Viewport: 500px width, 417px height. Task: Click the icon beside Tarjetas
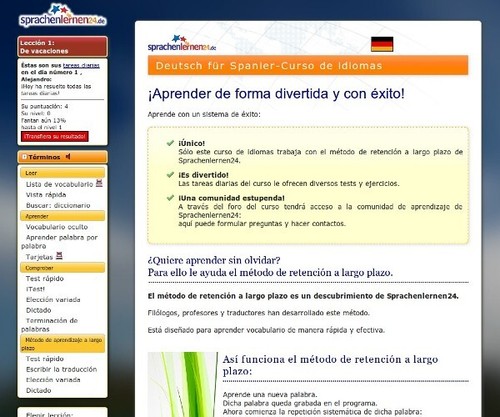59,256
